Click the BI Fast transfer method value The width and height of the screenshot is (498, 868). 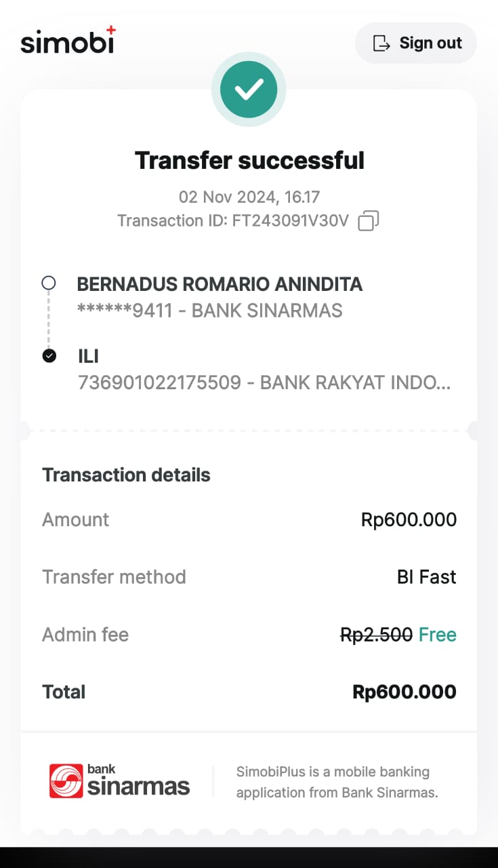(426, 577)
